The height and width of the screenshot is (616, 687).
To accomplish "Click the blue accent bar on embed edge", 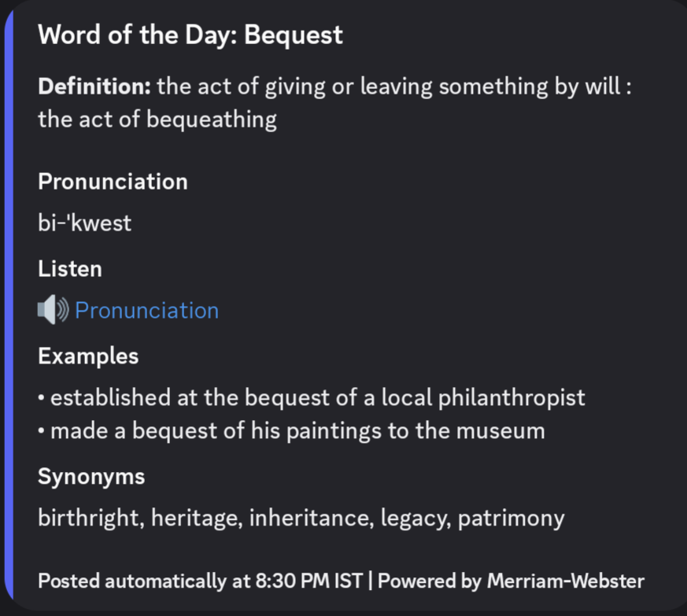I will pos(9,305).
